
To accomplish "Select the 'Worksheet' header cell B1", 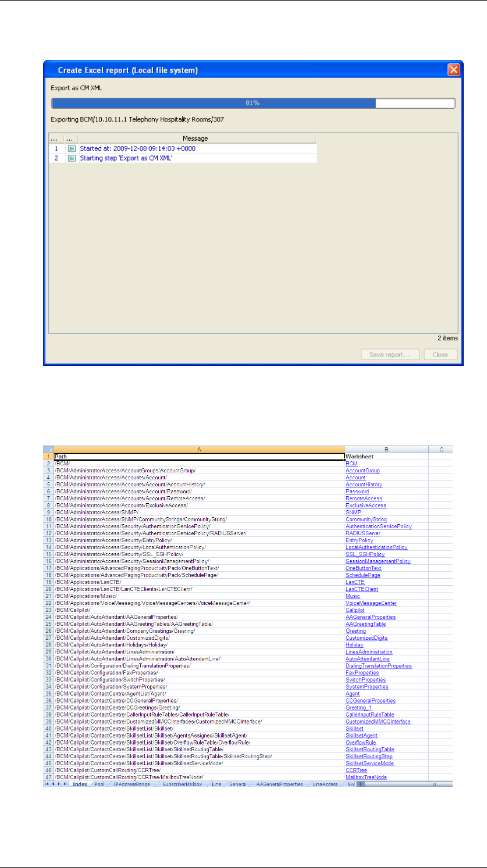I will click(x=386, y=456).
